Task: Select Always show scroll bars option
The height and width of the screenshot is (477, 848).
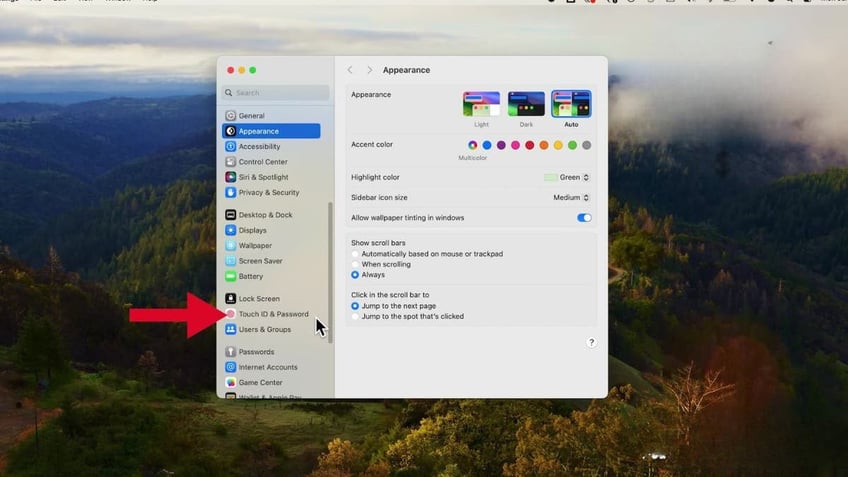Action: tap(355, 275)
